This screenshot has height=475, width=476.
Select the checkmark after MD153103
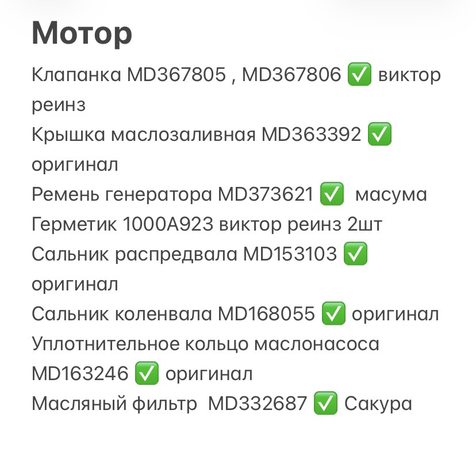tap(355, 255)
